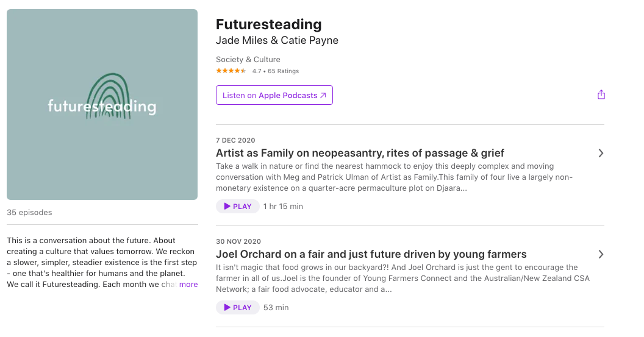Click the orange star rating icons

(231, 71)
